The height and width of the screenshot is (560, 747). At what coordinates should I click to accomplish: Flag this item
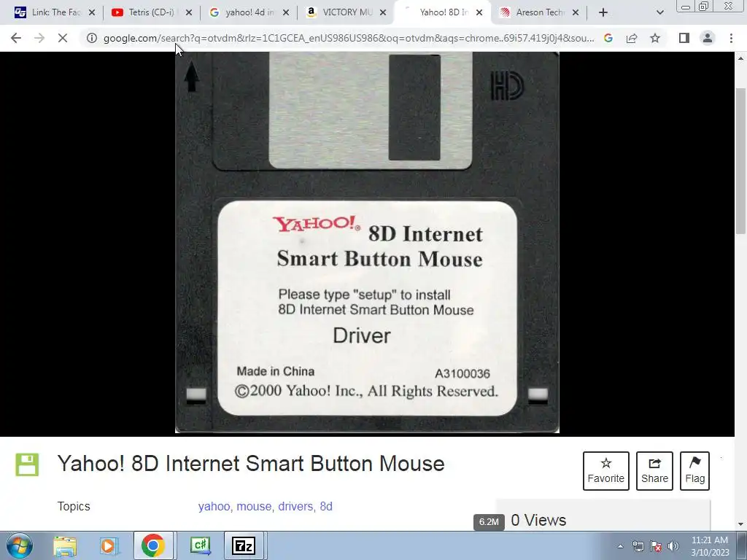point(694,470)
